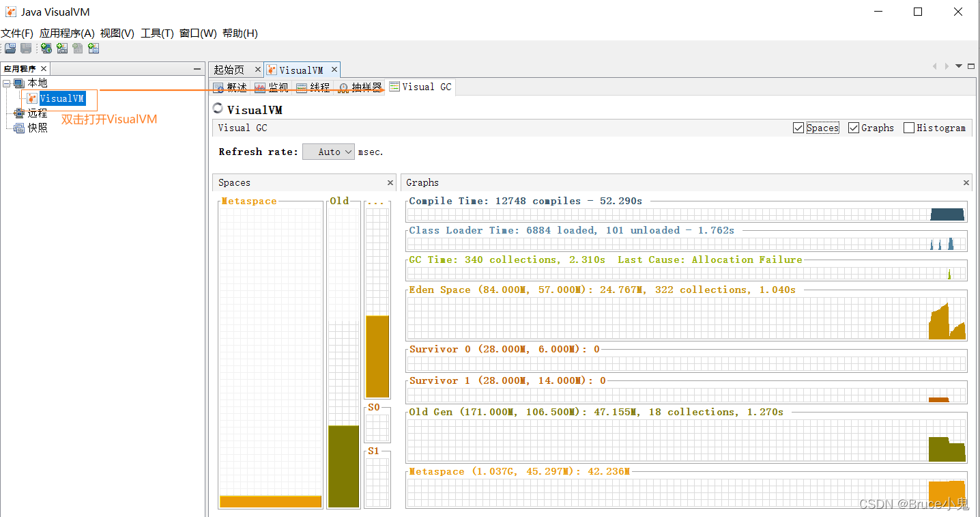The height and width of the screenshot is (517, 980).
Task: Click the Spaces panel header title
Action: tap(234, 182)
